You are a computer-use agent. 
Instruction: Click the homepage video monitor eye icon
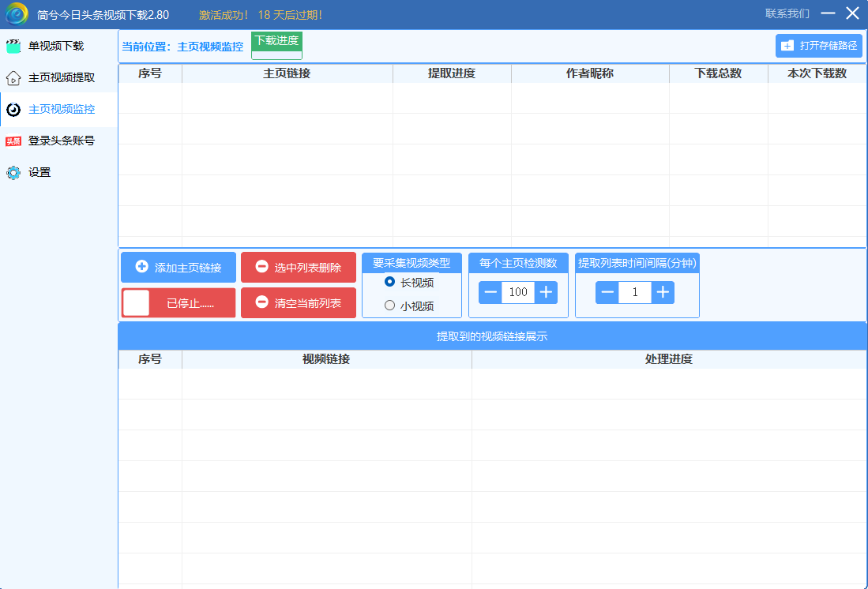pyautogui.click(x=13, y=109)
